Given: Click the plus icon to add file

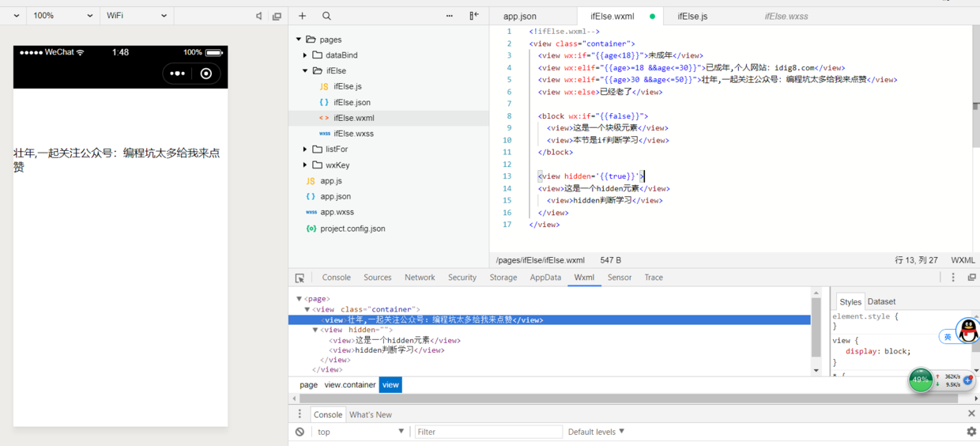Looking at the screenshot, I should pyautogui.click(x=302, y=16).
